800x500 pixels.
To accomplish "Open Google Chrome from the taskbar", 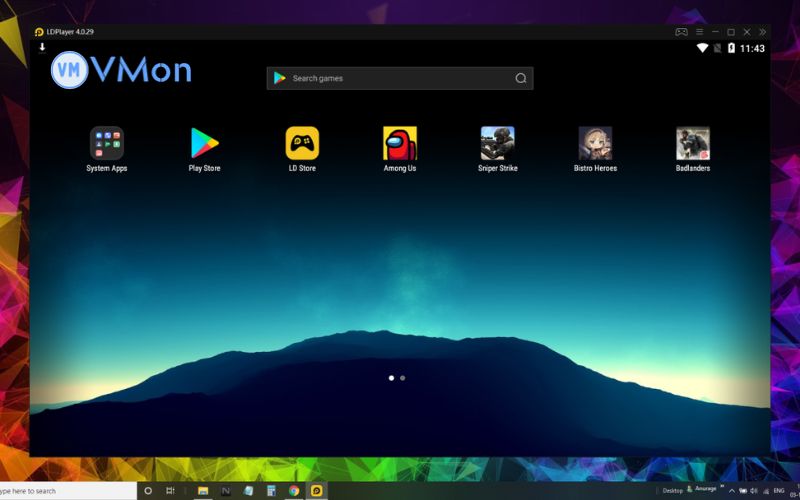I will [294, 491].
